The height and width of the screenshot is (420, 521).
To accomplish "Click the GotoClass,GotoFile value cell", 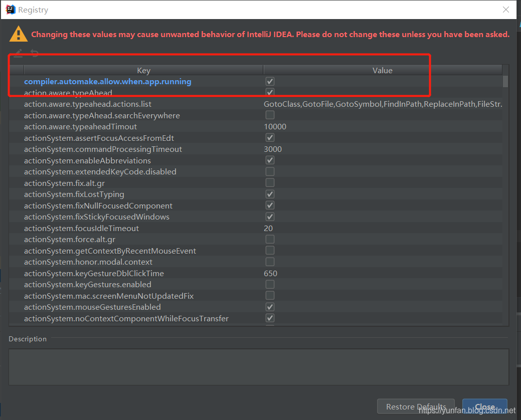I will click(x=383, y=104).
